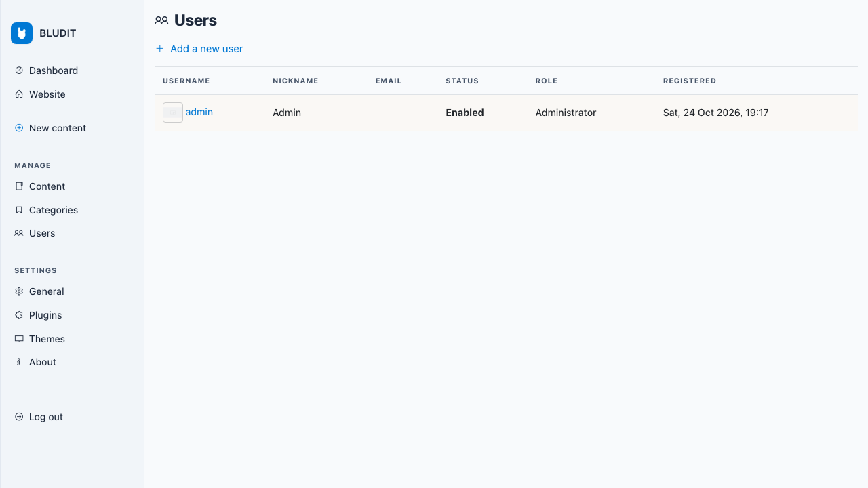Click the Bludit logo icon
This screenshot has height=488, width=868.
pos(22,33)
